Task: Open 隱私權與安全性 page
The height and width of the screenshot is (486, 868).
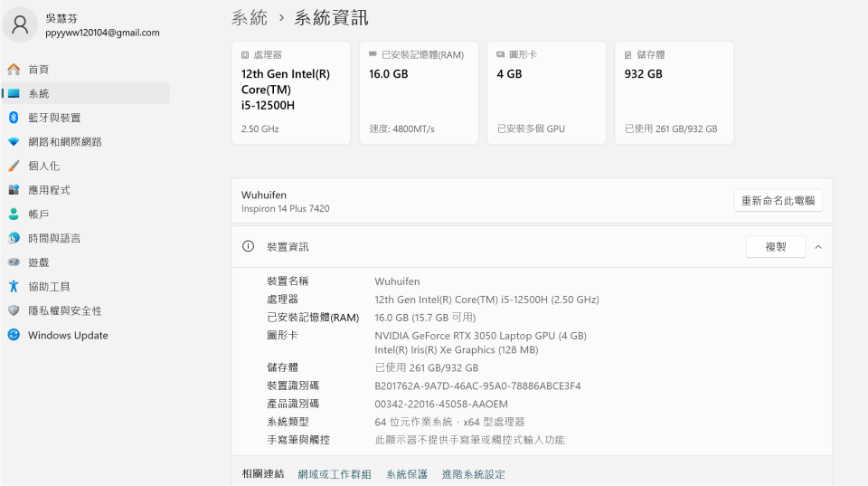Action: tap(86, 310)
